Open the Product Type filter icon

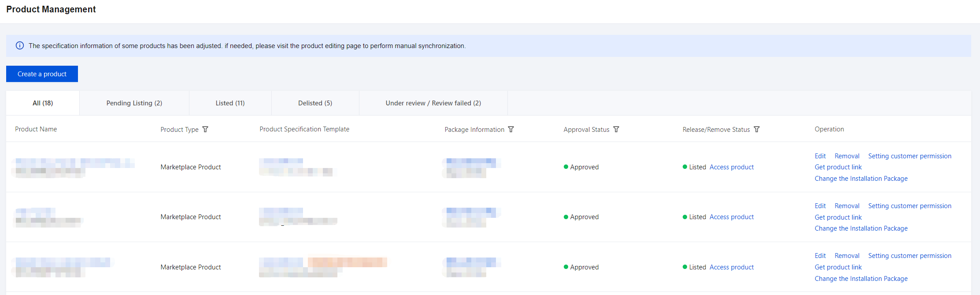(205, 129)
